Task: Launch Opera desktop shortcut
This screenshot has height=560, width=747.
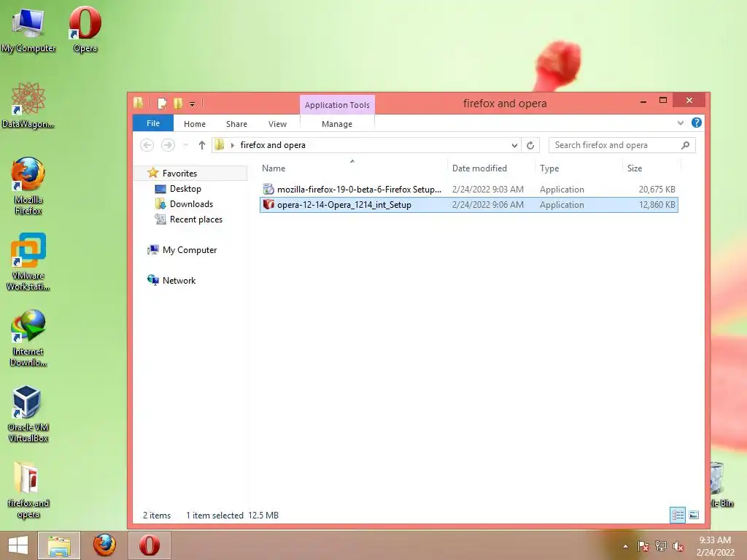Action: tap(85, 29)
